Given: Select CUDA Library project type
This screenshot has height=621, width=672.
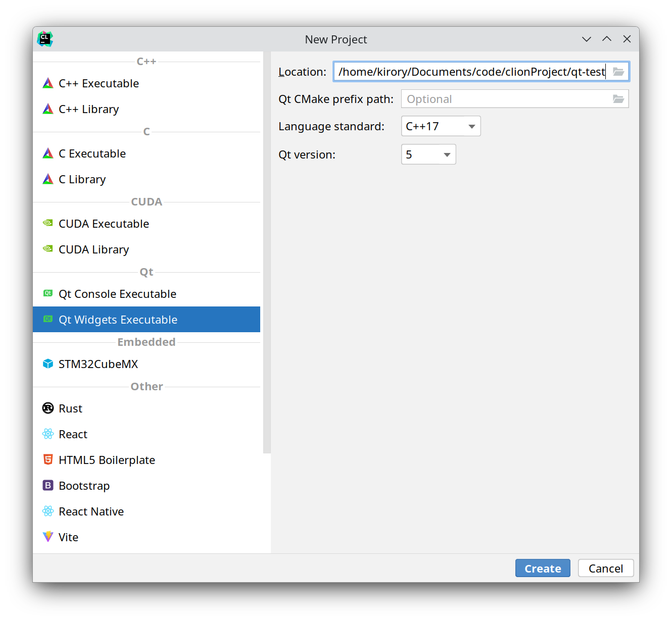Looking at the screenshot, I should tap(147, 249).
